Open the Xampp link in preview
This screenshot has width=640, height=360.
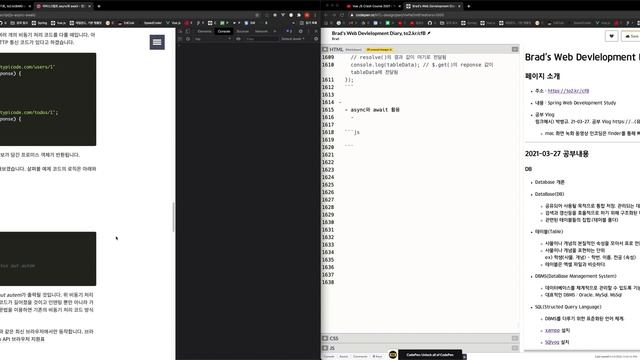552,331
